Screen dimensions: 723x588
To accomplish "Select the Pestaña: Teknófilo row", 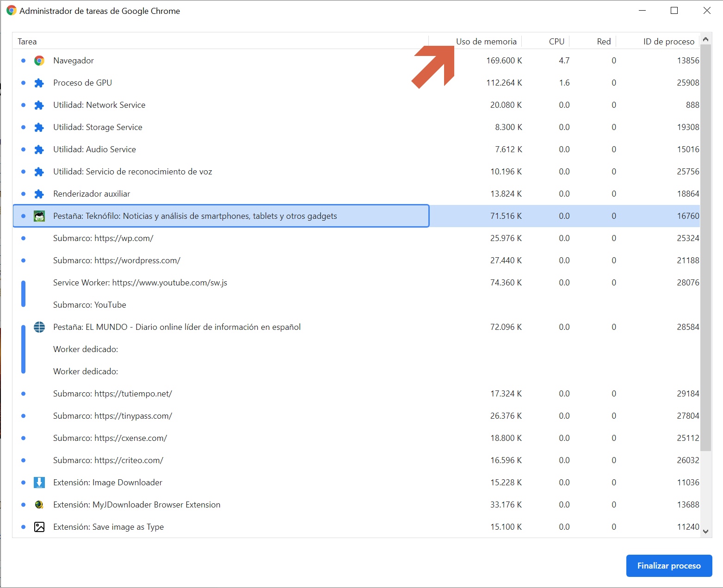I will (x=356, y=216).
